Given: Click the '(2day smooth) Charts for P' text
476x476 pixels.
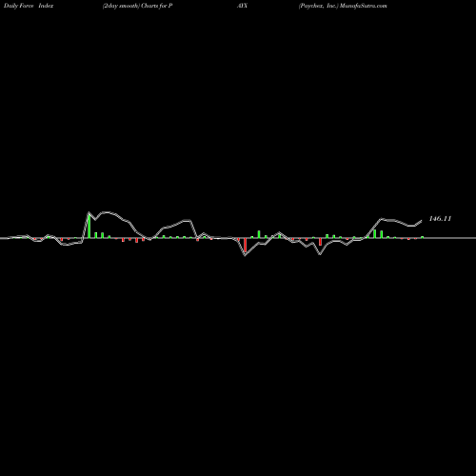Looking at the screenshot, I should pos(137,6).
